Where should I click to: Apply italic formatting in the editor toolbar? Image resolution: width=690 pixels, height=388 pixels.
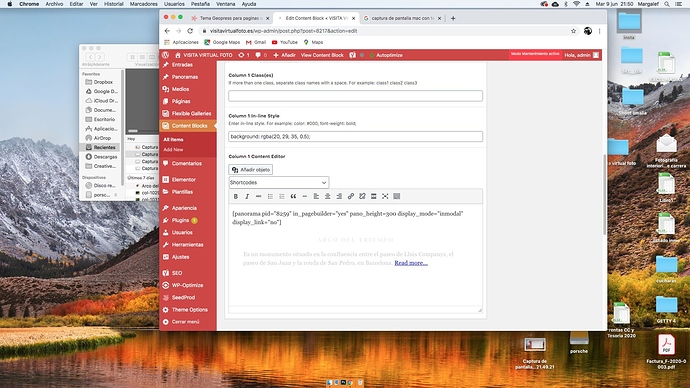(247, 196)
